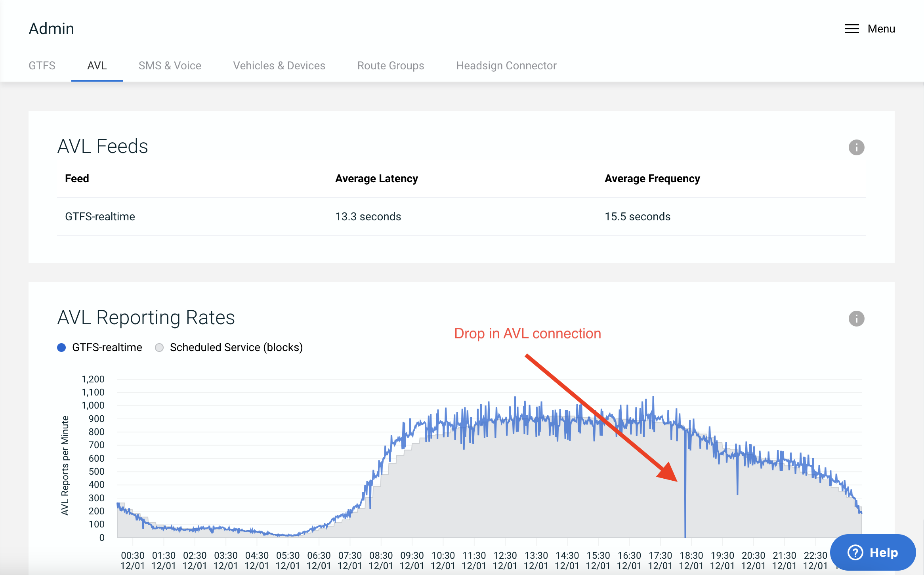Click the Feed column header
924x575 pixels.
point(77,179)
